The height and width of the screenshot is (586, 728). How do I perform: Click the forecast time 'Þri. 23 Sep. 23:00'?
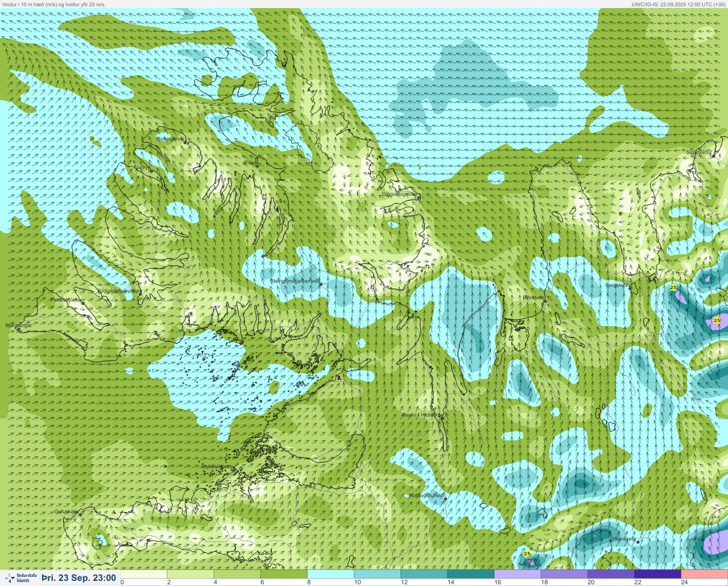(x=78, y=578)
